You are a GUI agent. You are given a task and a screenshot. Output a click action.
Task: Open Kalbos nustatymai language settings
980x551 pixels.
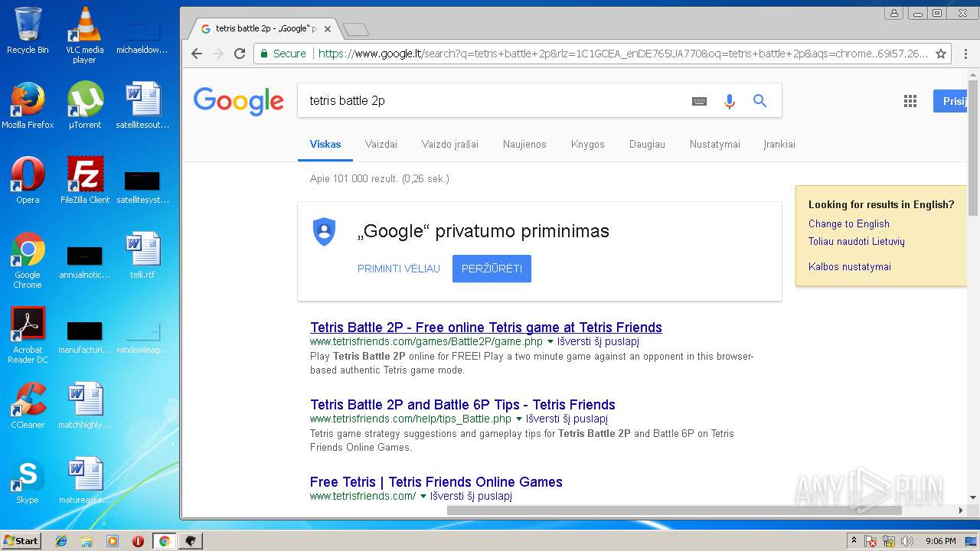coord(850,267)
